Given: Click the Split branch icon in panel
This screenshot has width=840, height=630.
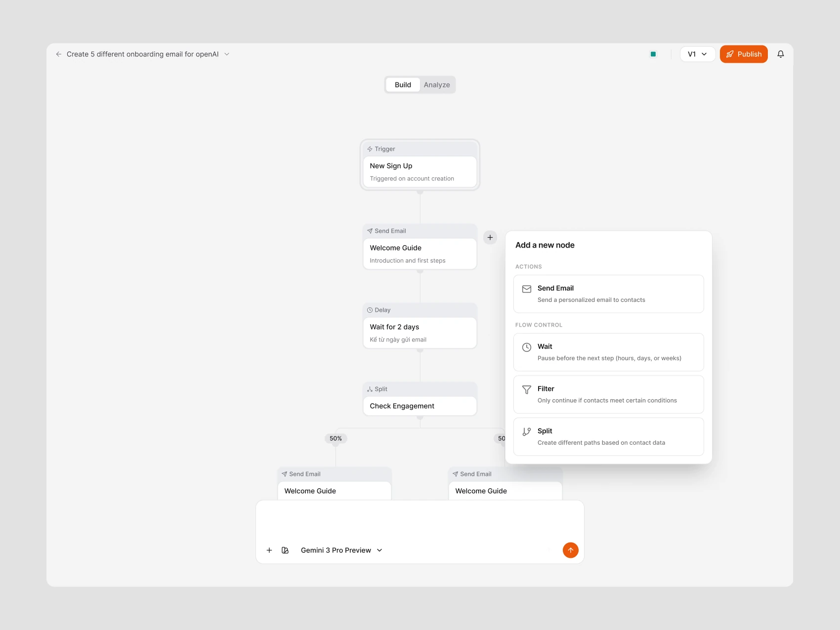Looking at the screenshot, I should [x=527, y=432].
